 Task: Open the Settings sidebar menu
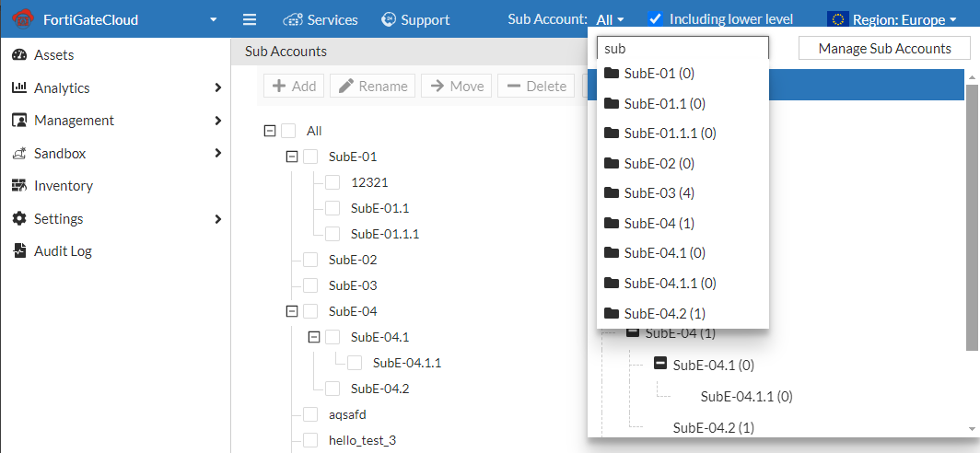(x=59, y=219)
